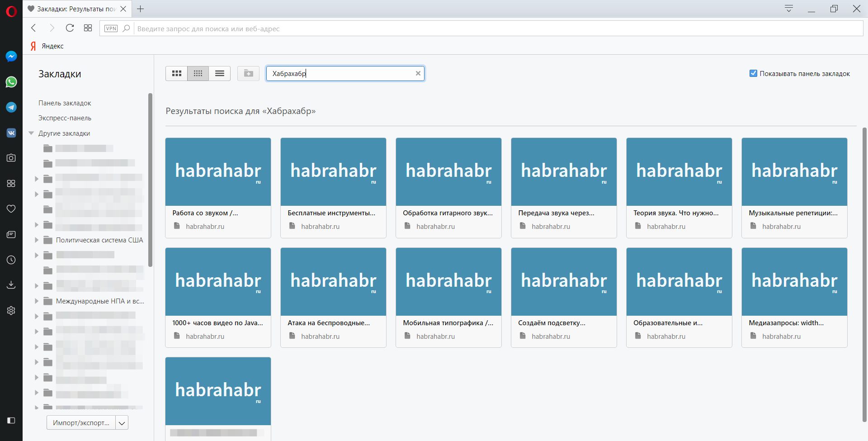The image size is (868, 441).
Task: Toggle the sidebar panel visibility
Action: coord(11,421)
